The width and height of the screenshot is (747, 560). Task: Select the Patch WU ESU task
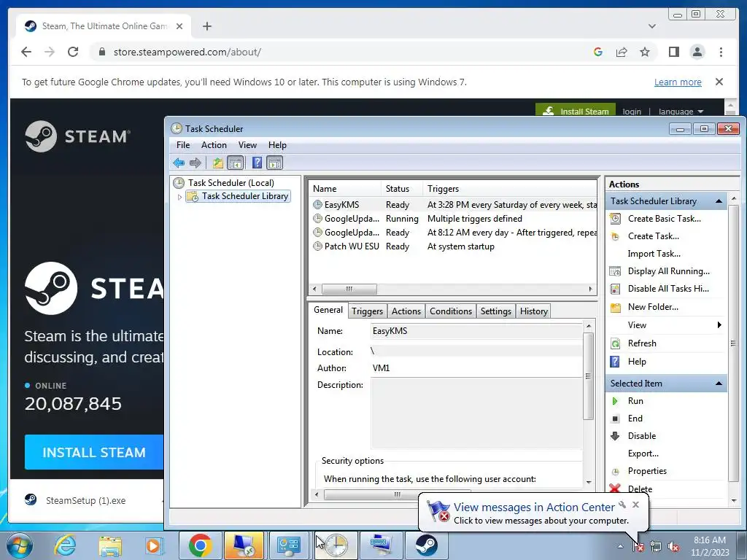point(452,246)
